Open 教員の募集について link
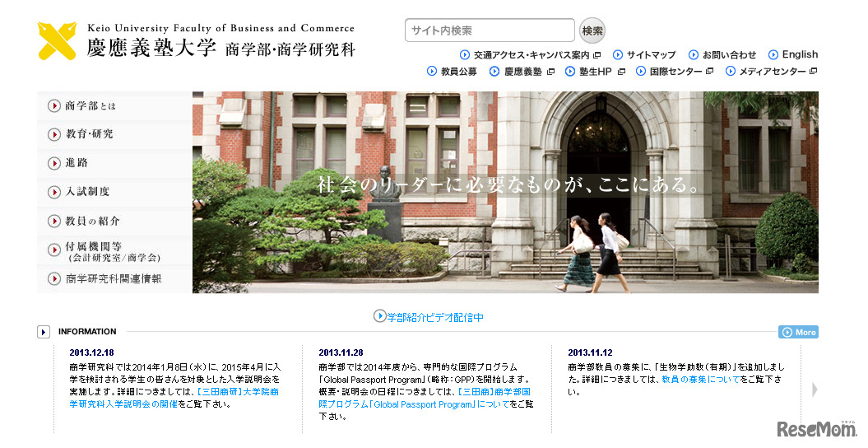 pos(701,380)
